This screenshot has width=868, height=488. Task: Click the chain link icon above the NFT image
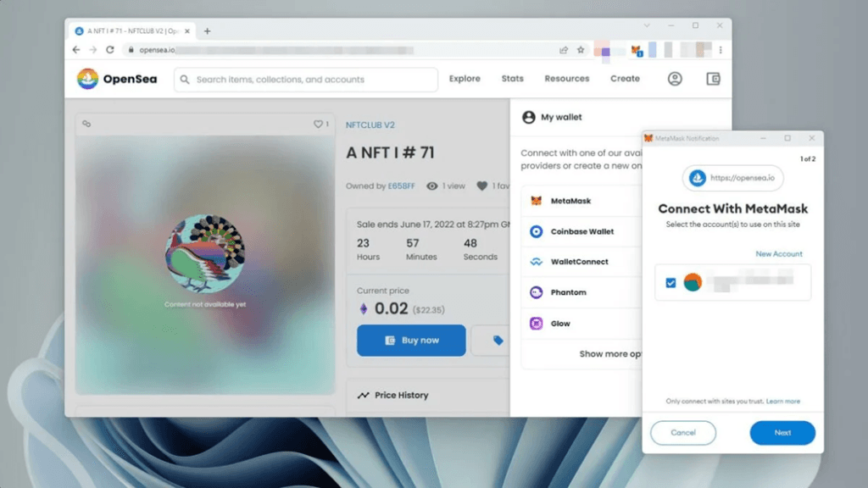click(x=86, y=124)
